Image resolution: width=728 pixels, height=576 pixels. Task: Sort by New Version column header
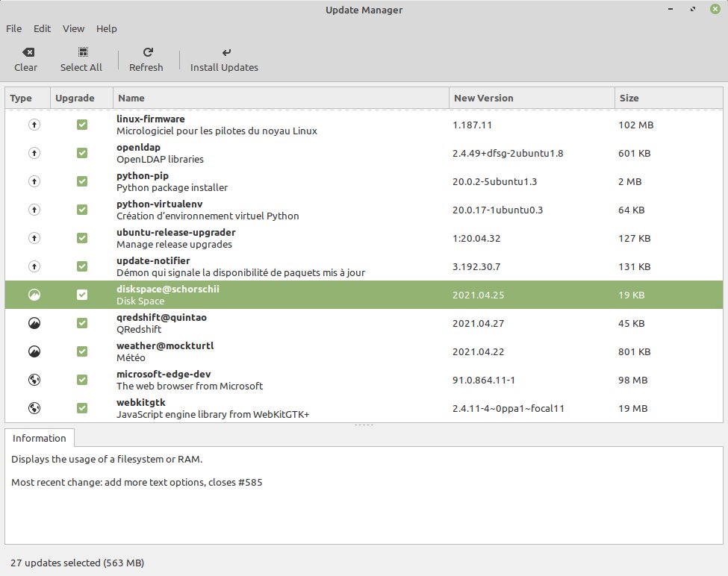pyautogui.click(x=483, y=98)
